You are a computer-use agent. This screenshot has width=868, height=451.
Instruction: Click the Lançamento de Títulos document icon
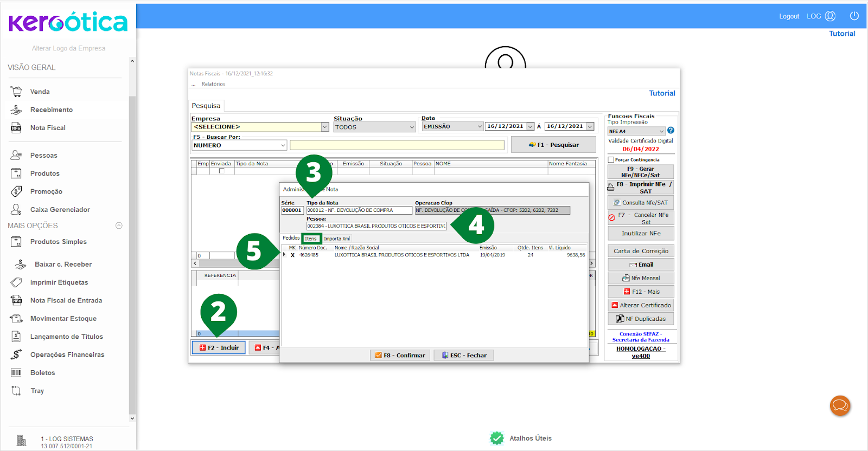click(x=16, y=337)
